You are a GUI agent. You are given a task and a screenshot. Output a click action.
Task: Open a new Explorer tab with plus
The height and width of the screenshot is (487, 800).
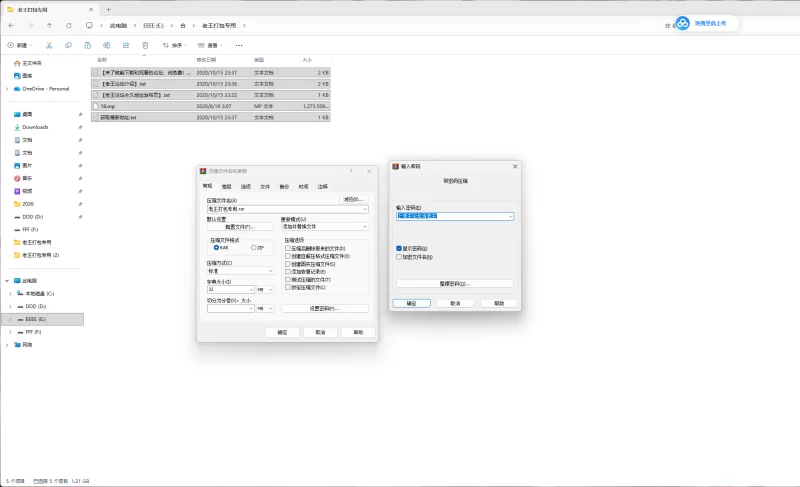(109, 9)
